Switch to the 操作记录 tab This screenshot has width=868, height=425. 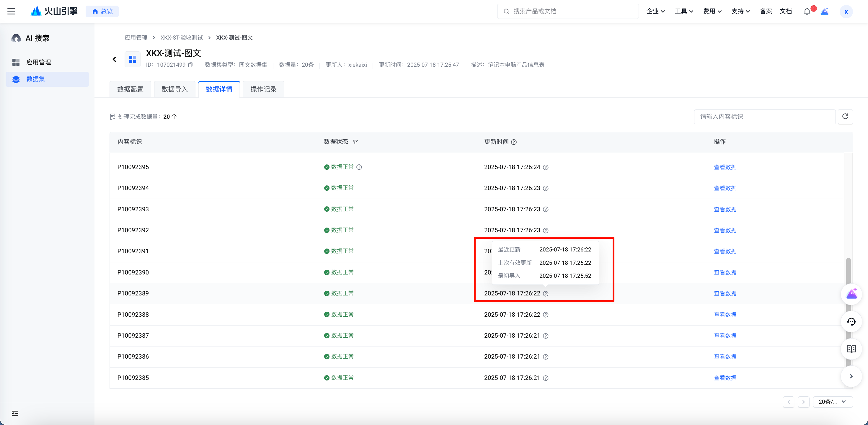click(x=263, y=89)
